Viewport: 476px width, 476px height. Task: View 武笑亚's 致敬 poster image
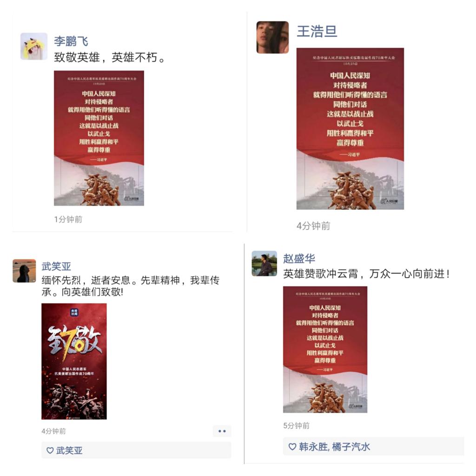74,361
